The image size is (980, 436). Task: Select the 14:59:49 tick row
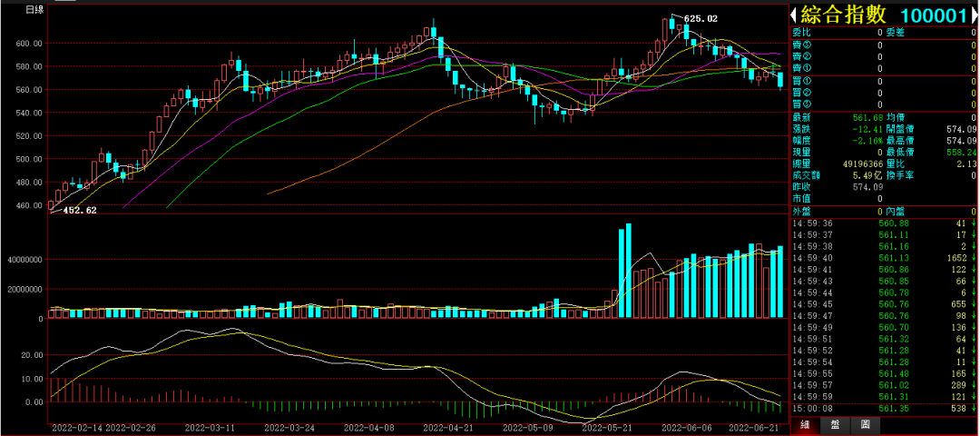pos(884,327)
